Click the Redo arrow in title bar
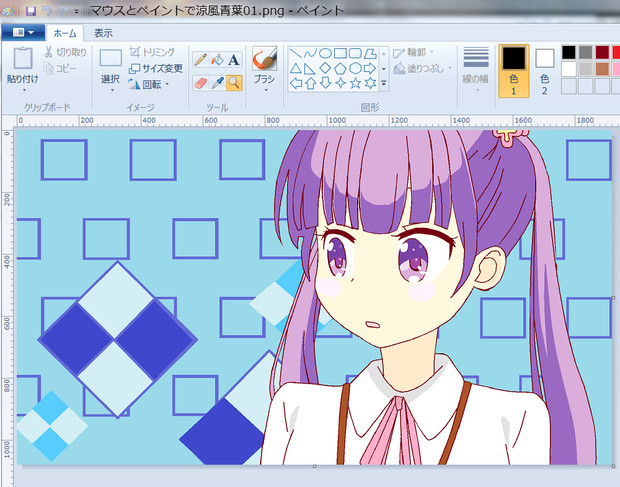The height and width of the screenshot is (487, 620). click(x=63, y=11)
